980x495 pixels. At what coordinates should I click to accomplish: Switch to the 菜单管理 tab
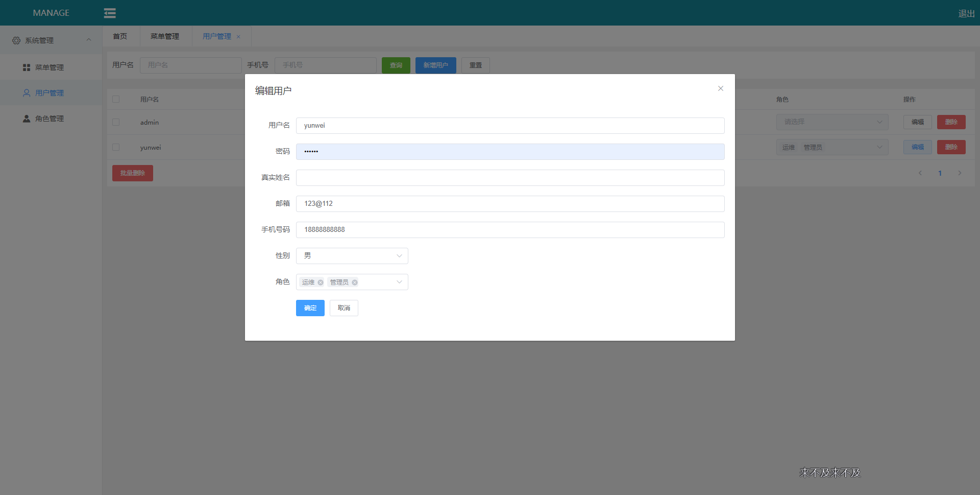click(x=165, y=36)
